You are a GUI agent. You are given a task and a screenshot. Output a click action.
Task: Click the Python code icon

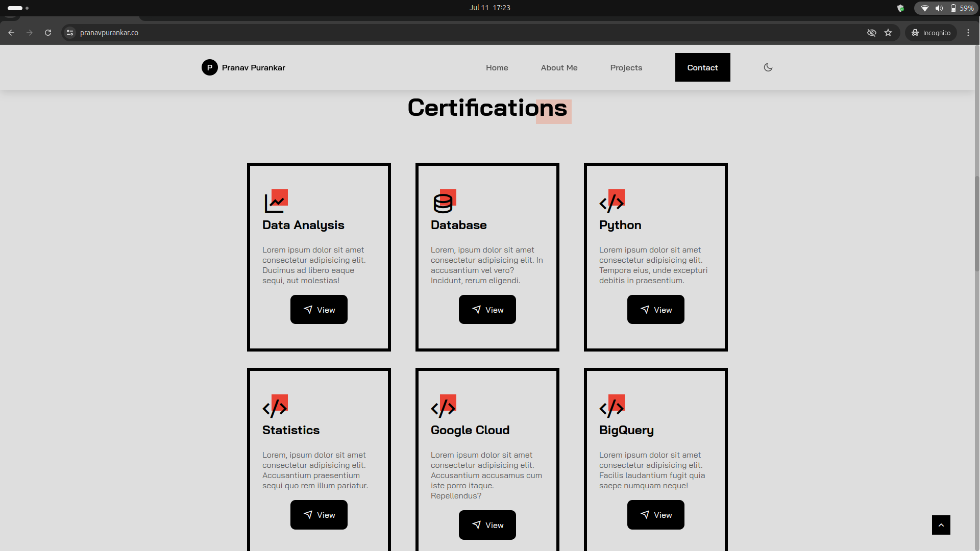coord(612,201)
